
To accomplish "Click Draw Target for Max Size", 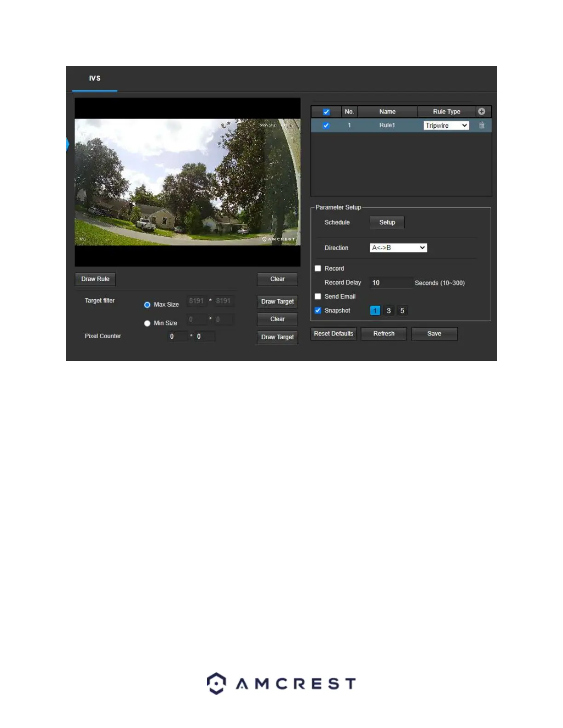I will [277, 301].
